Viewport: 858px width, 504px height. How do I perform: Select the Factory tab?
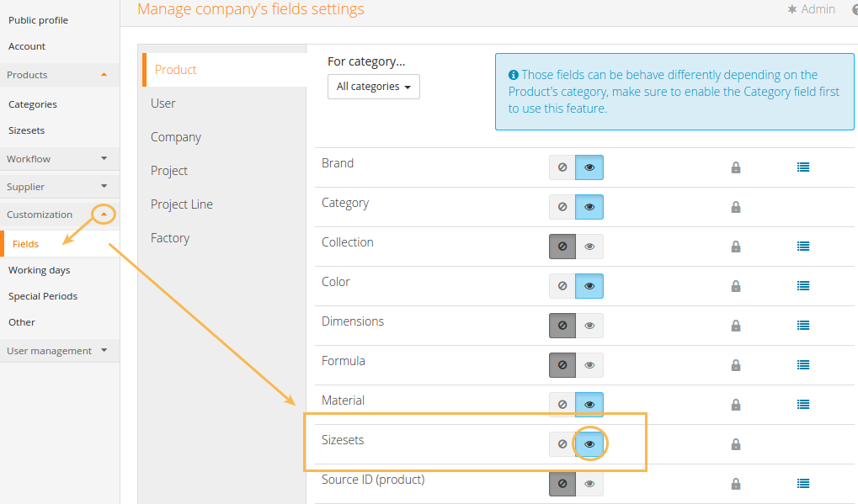point(170,238)
